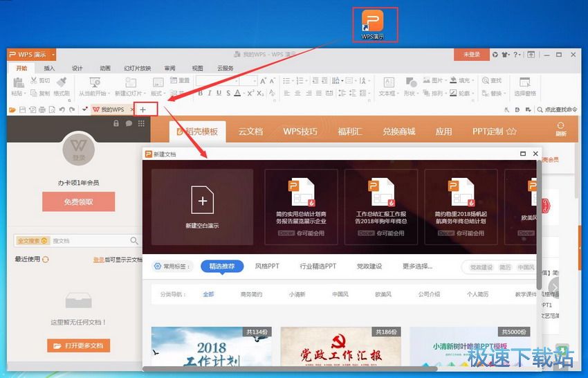Screen dimensions: 588x378
Task: Toggle text Shadow (S) formatting
Action: [228, 93]
